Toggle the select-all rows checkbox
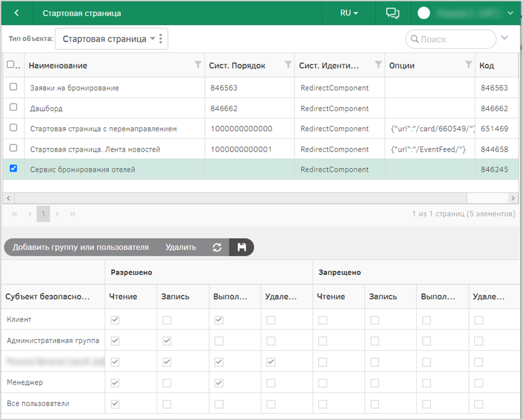The image size is (523, 420). point(11,64)
